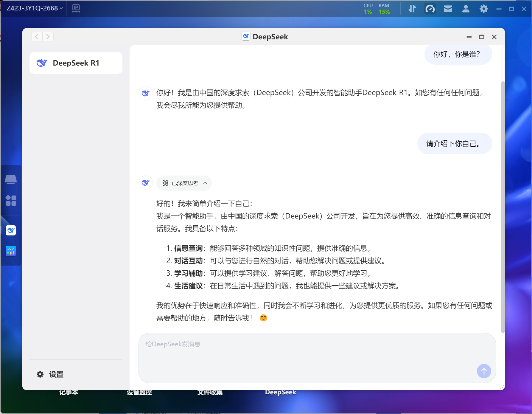Open the chart app icon in left dock

[11, 251]
